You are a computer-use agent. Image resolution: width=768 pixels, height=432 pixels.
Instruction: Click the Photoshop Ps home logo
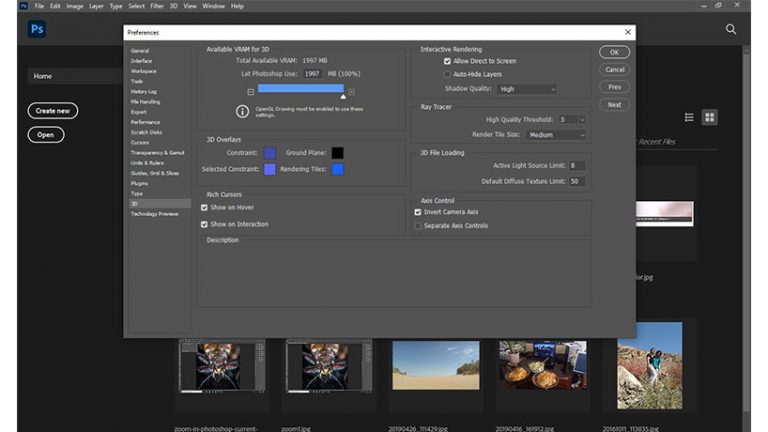(37, 29)
